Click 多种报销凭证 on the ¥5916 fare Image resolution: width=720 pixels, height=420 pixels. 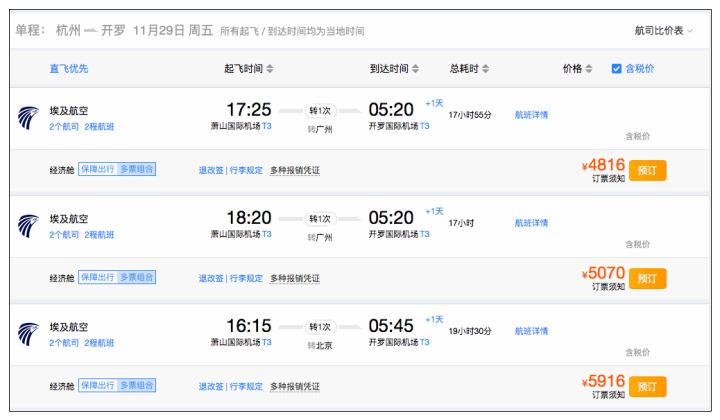[x=295, y=386]
